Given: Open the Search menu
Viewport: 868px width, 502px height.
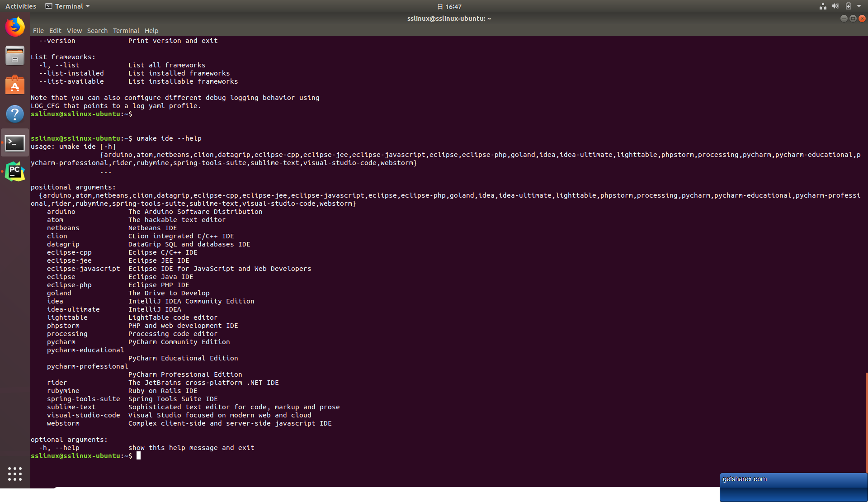Looking at the screenshot, I should (97, 31).
